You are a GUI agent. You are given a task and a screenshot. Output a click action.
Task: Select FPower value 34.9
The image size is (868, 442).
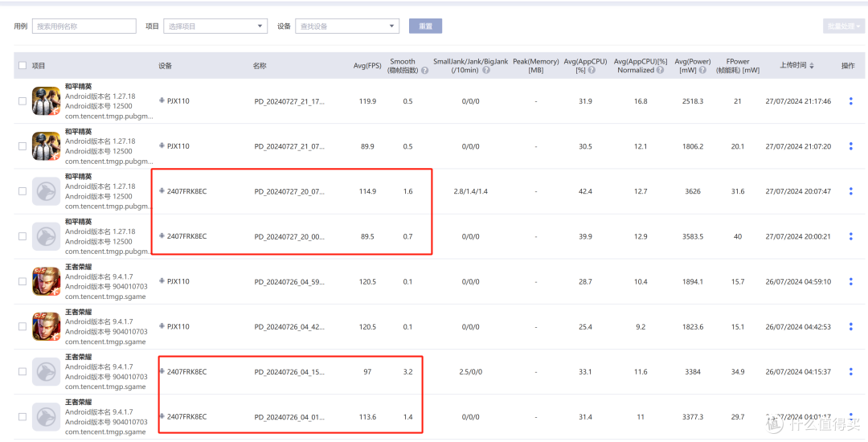click(x=737, y=372)
